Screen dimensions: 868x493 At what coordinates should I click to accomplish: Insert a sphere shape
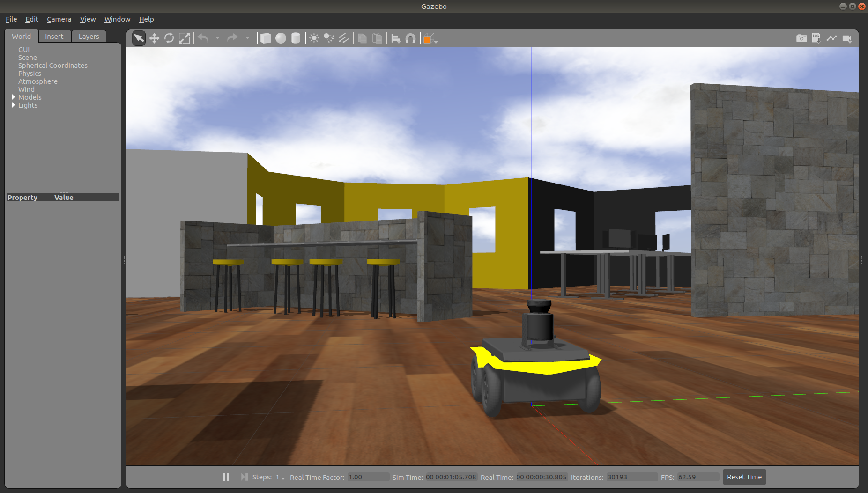(x=281, y=38)
